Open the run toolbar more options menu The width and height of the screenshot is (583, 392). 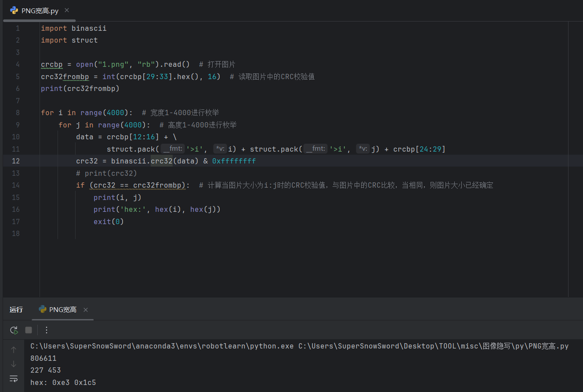coord(47,330)
